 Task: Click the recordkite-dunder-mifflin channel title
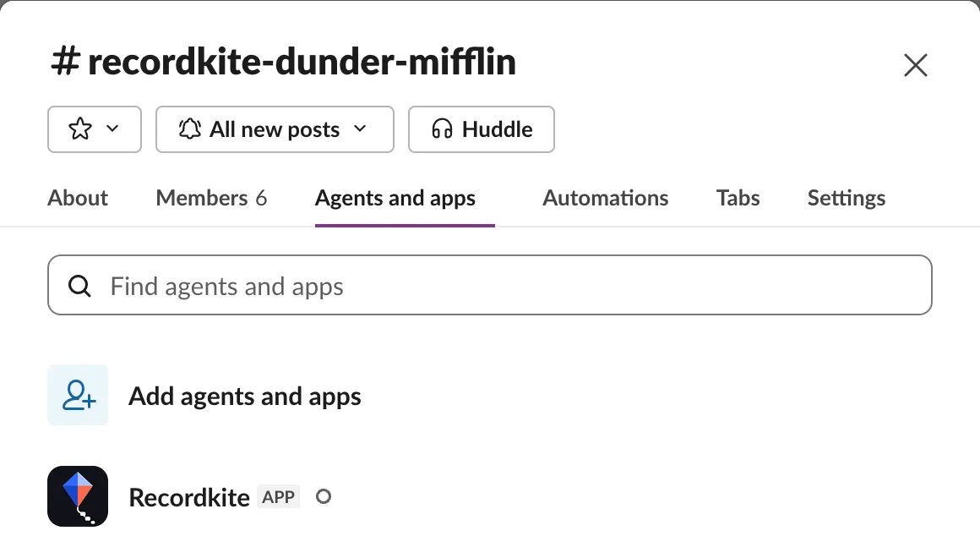pos(284,62)
